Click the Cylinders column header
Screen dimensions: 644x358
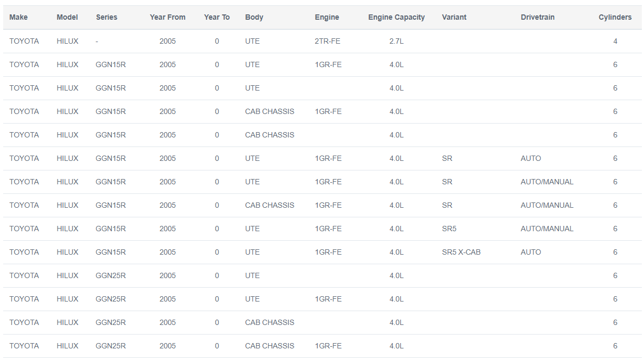pyautogui.click(x=615, y=17)
